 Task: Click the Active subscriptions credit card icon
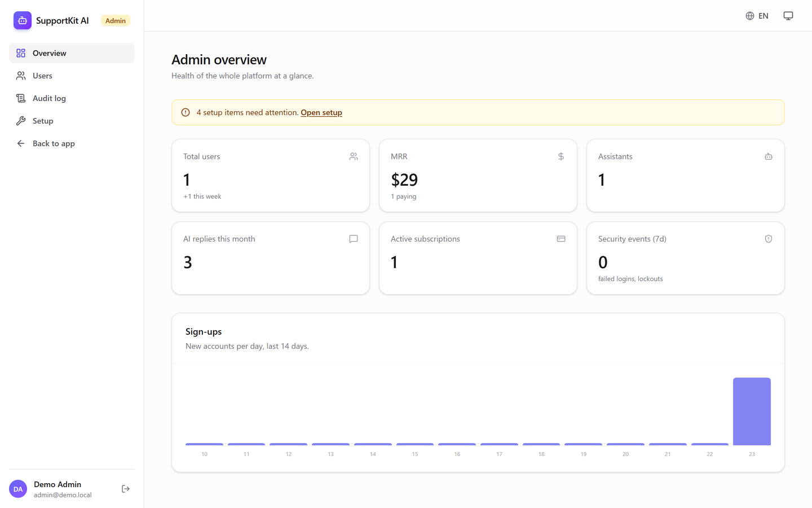(x=561, y=239)
